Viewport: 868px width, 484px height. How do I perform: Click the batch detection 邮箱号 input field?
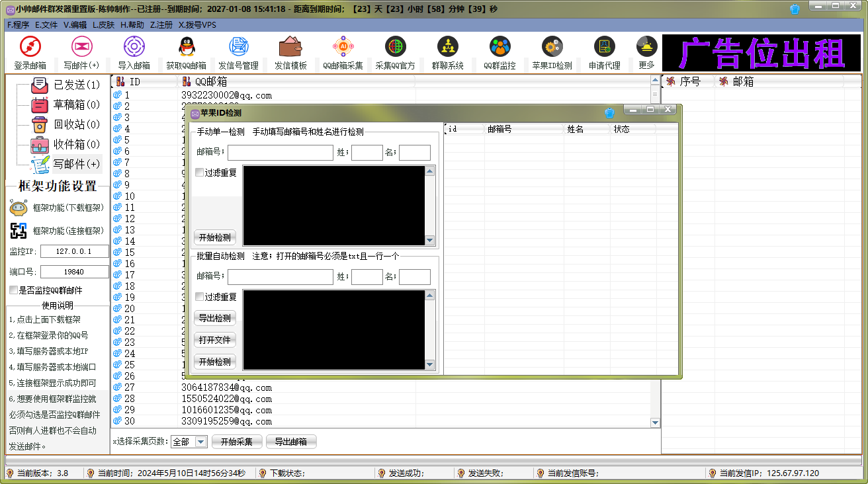pyautogui.click(x=281, y=277)
